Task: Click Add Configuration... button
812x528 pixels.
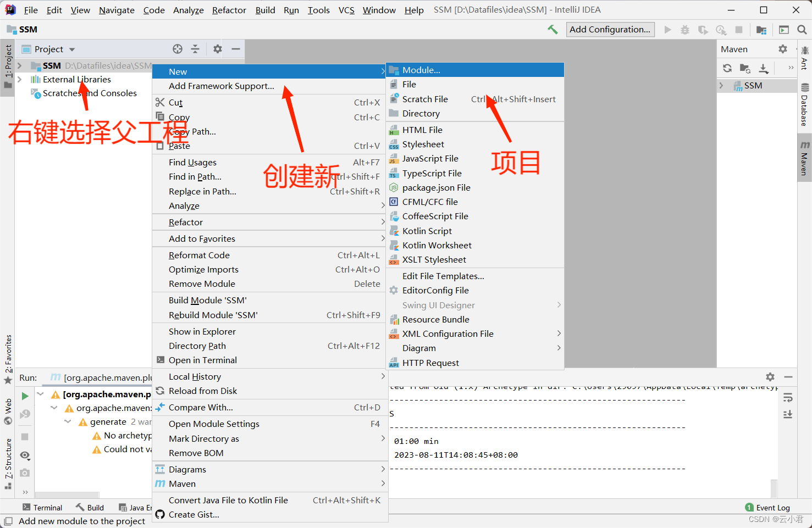Action: tap(610, 30)
